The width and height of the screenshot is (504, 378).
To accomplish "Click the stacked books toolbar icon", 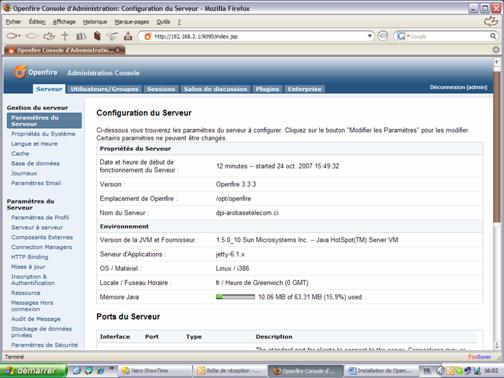I will click(x=81, y=36).
